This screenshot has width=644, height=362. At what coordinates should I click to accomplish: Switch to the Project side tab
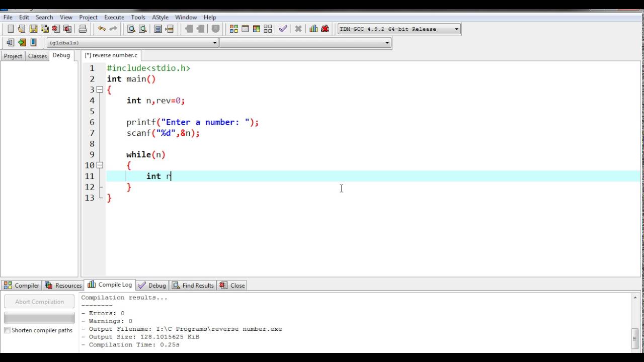point(13,56)
